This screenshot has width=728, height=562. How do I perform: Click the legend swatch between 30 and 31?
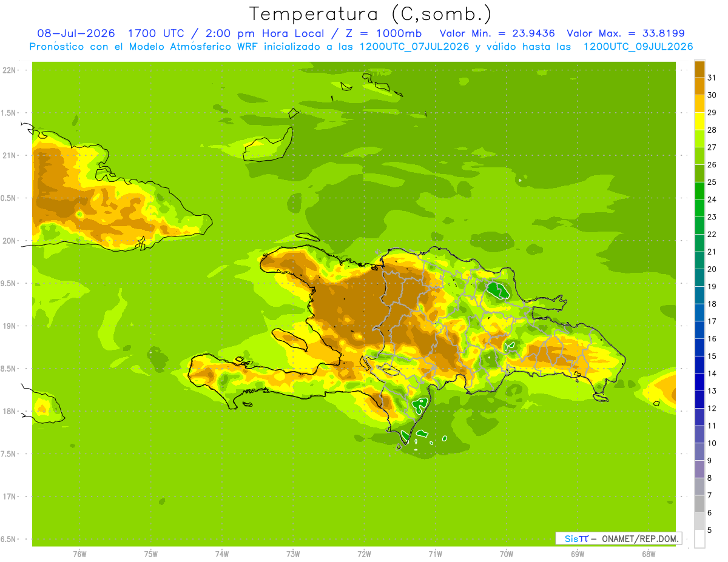coord(699,86)
